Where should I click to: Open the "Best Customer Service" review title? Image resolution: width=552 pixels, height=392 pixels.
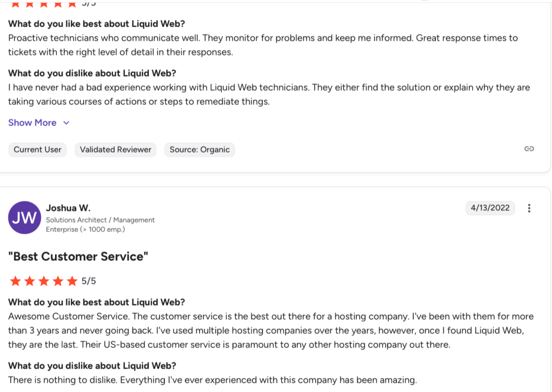click(x=78, y=256)
